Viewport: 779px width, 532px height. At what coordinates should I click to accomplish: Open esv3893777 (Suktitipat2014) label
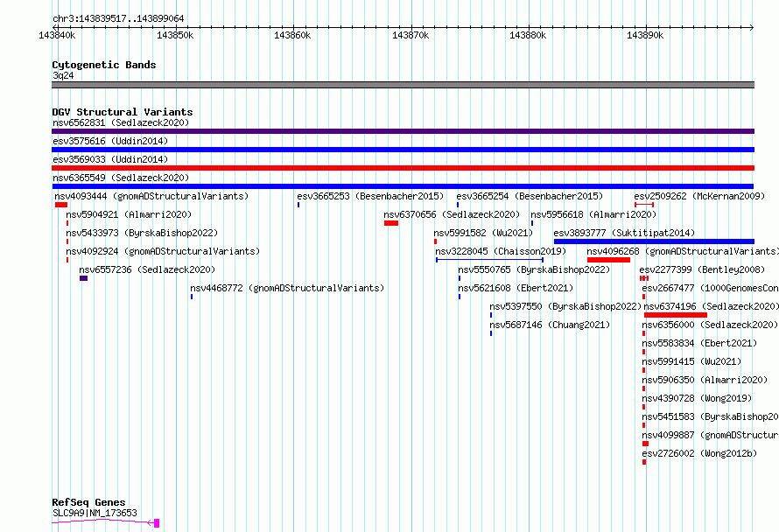click(624, 233)
